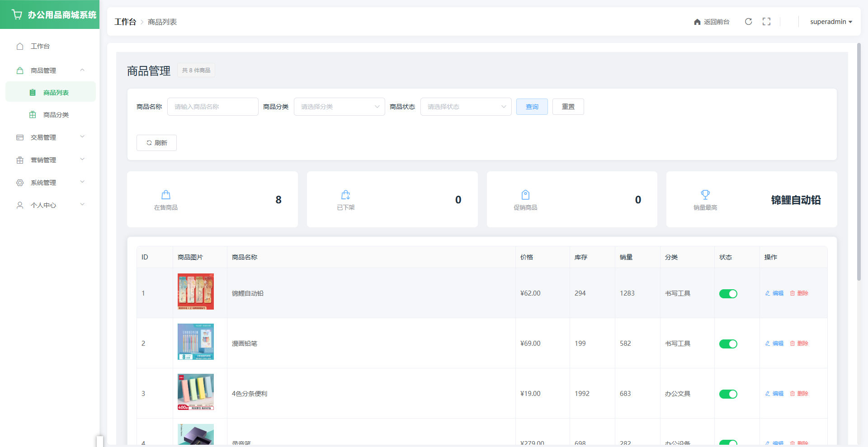The height and width of the screenshot is (447, 868).
Task: Focus the 商品名称 search input field
Action: tap(212, 107)
